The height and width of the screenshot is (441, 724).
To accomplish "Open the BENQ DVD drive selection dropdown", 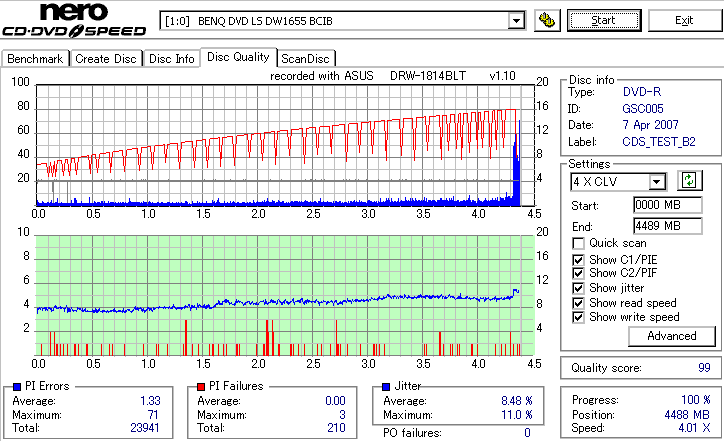I will 516,21.
